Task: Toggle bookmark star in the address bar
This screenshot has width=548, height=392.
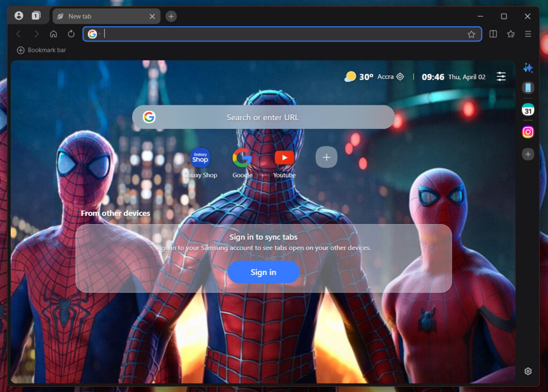Action: [x=471, y=34]
